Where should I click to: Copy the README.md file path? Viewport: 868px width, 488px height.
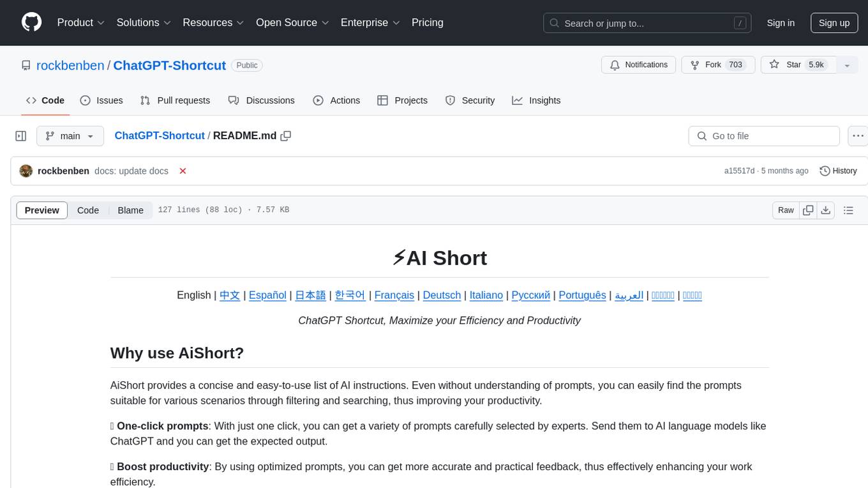tap(286, 135)
